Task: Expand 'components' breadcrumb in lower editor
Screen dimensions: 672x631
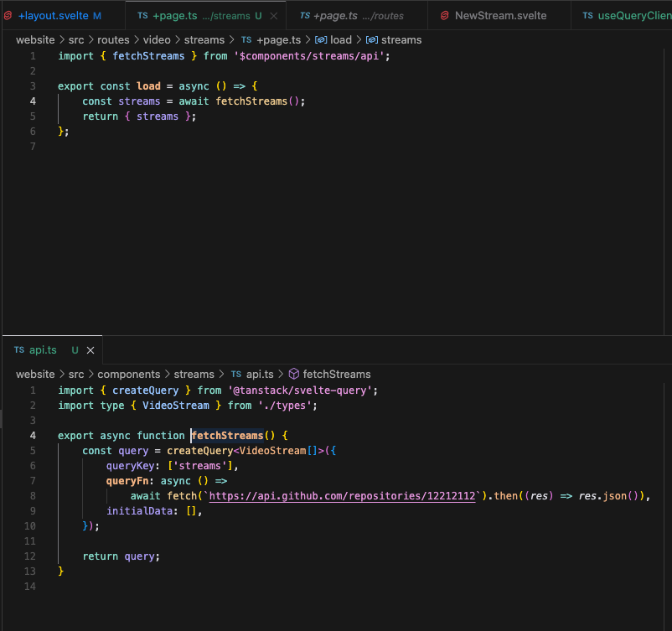Action: pyautogui.click(x=128, y=375)
